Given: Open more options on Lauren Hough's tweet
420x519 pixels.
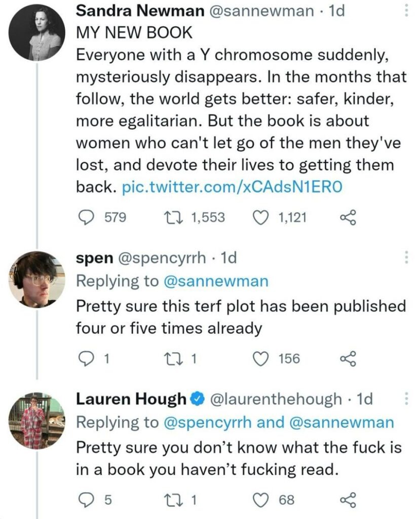Looking at the screenshot, I should (x=405, y=399).
